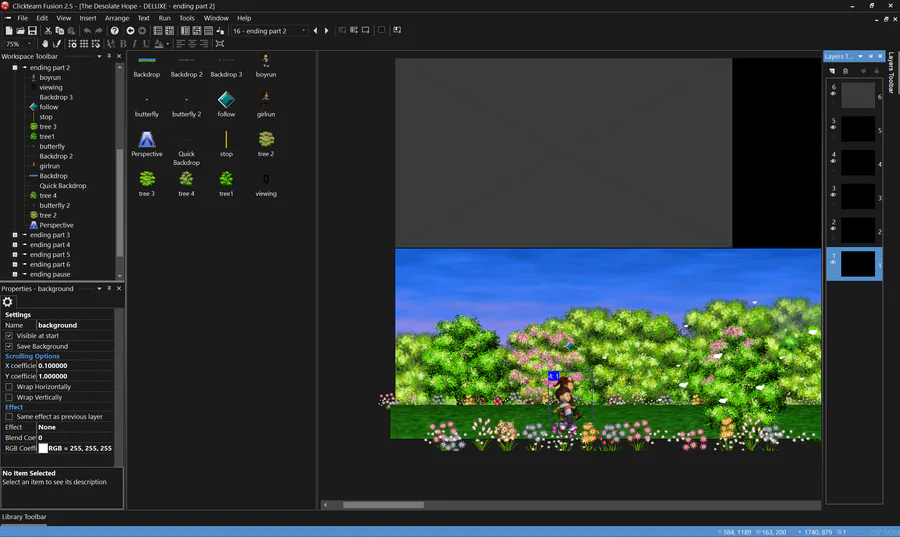Select layer 4 thumbnail

point(858,163)
